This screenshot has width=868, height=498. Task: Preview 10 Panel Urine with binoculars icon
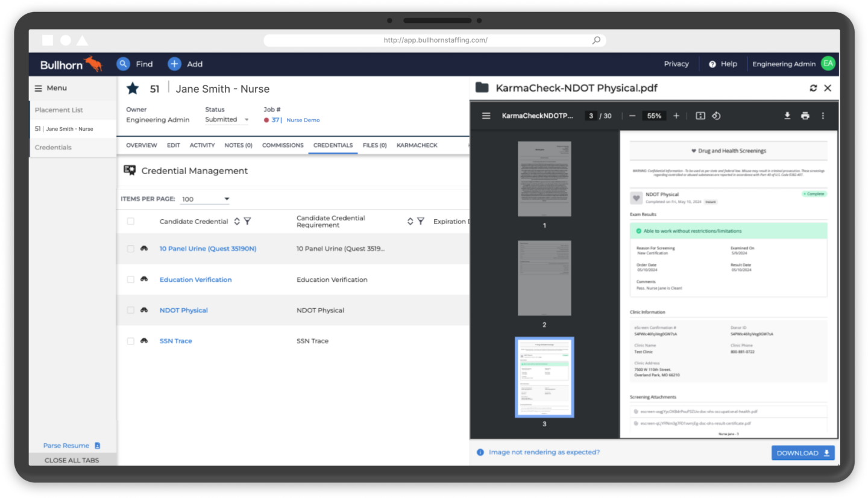pos(144,248)
